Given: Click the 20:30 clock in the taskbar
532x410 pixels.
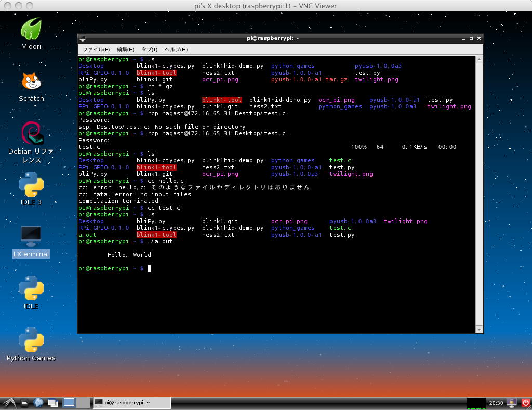Looking at the screenshot, I should (496, 403).
